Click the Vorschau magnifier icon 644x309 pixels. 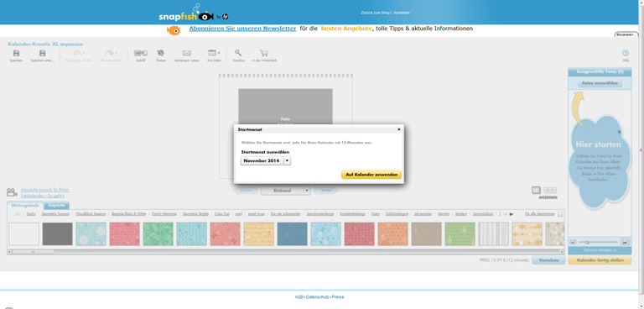(x=238, y=53)
